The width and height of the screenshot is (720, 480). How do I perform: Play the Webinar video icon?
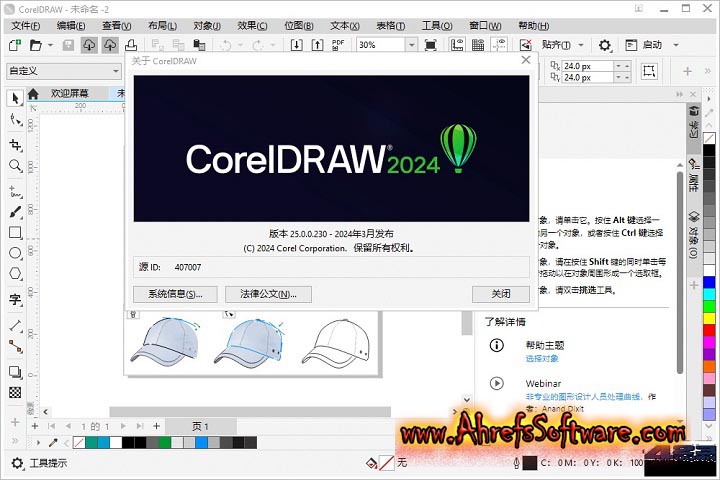496,383
